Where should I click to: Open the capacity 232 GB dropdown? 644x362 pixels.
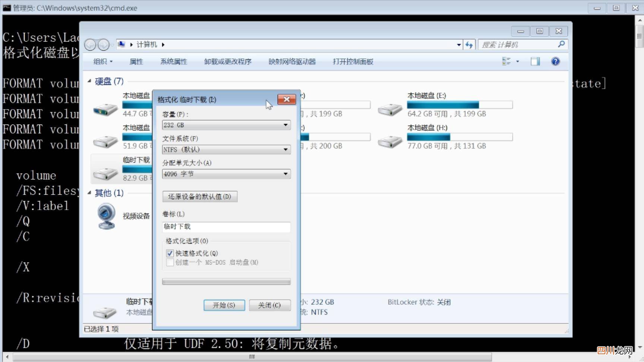point(226,125)
